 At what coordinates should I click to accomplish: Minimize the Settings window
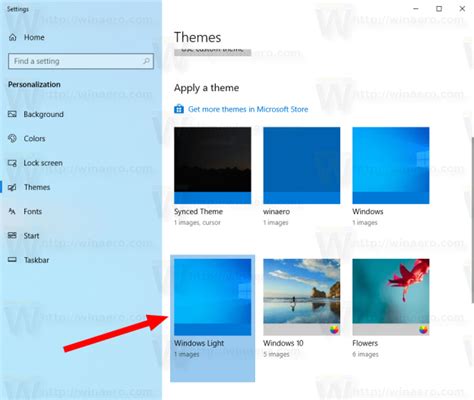(x=416, y=9)
